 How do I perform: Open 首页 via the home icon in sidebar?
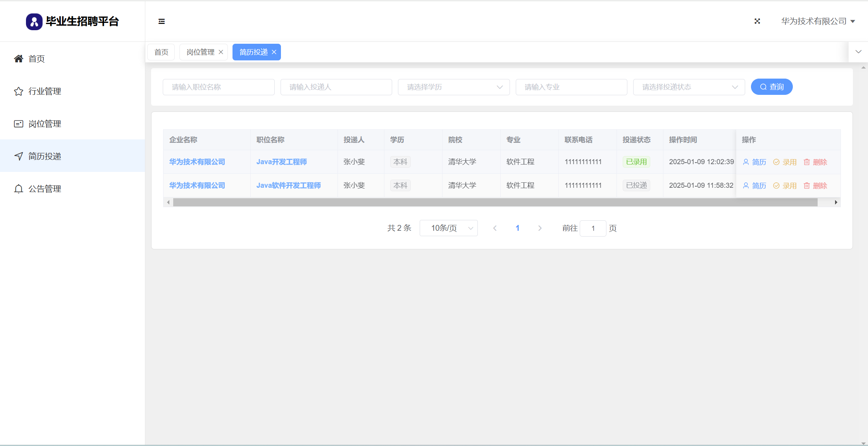pyautogui.click(x=19, y=59)
